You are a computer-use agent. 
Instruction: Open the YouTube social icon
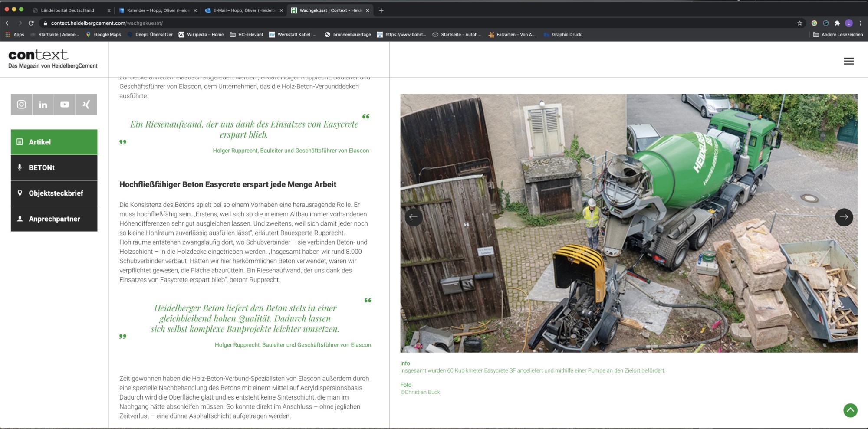(x=65, y=104)
